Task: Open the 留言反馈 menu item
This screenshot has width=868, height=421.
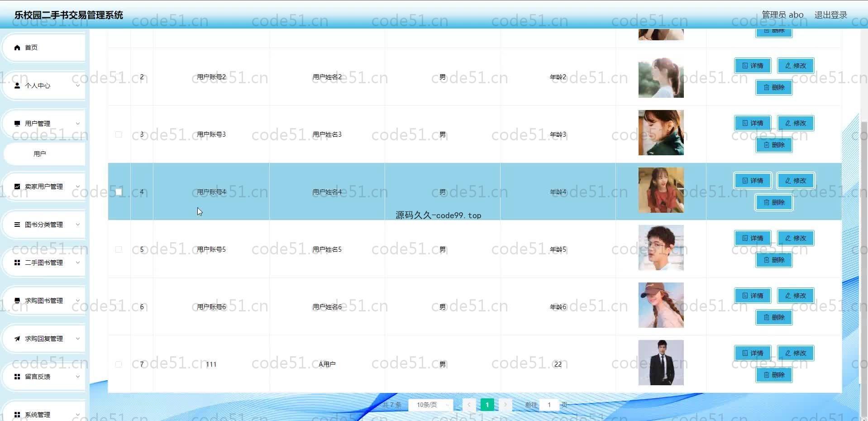Action: tap(44, 377)
